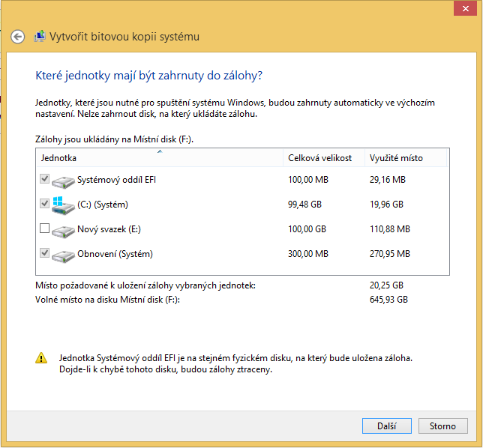Click the window title Vytvořit bitovou kopii systému
The height and width of the screenshot is (448, 483).
[x=124, y=37]
